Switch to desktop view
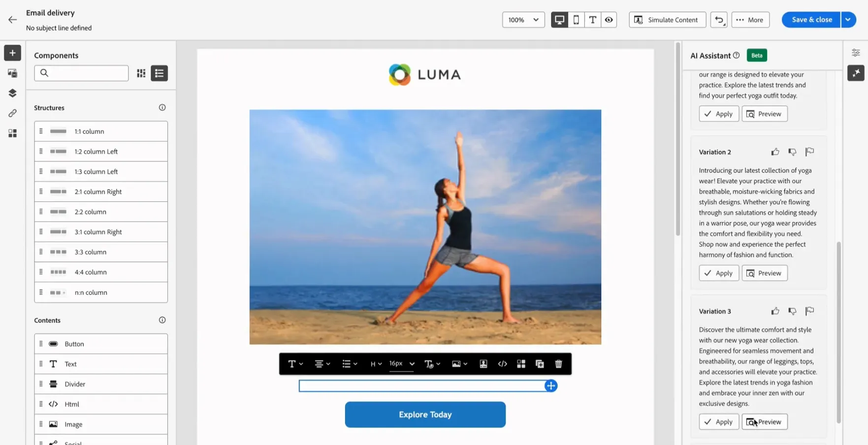 559,20
